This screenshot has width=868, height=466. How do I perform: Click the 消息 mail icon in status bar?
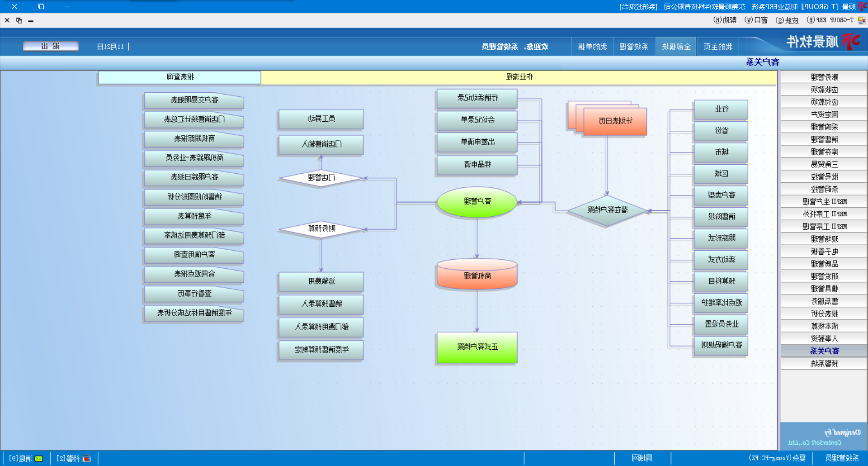pyautogui.click(x=39, y=458)
